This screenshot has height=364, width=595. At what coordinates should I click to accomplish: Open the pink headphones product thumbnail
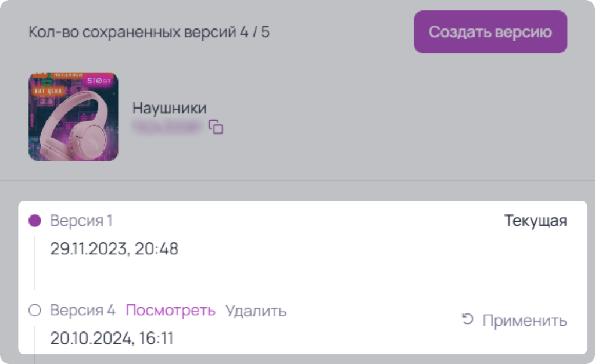pyautogui.click(x=73, y=117)
